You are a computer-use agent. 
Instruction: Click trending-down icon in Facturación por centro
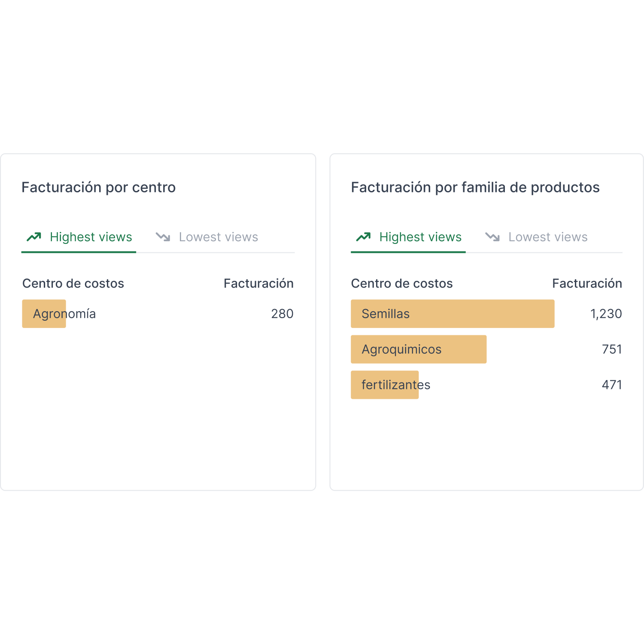pyautogui.click(x=163, y=237)
